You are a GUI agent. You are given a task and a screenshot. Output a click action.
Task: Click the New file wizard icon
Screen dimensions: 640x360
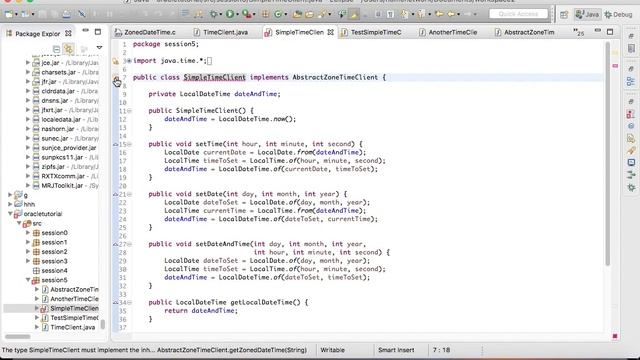tap(8, 14)
